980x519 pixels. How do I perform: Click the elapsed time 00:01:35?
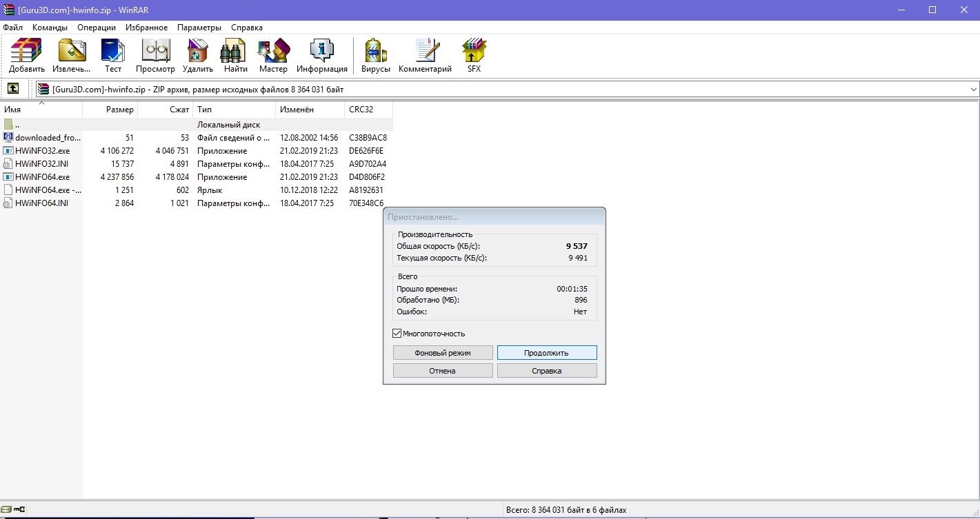[x=572, y=289]
